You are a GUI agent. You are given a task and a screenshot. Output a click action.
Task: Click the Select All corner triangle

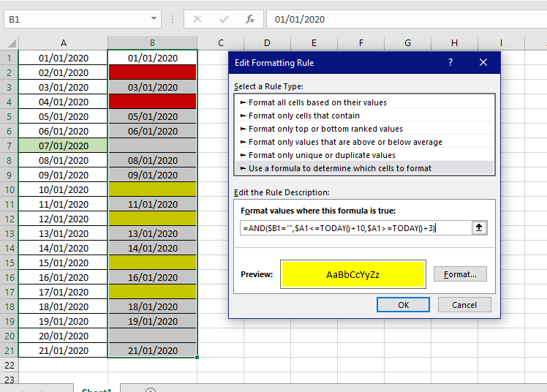tap(12, 43)
